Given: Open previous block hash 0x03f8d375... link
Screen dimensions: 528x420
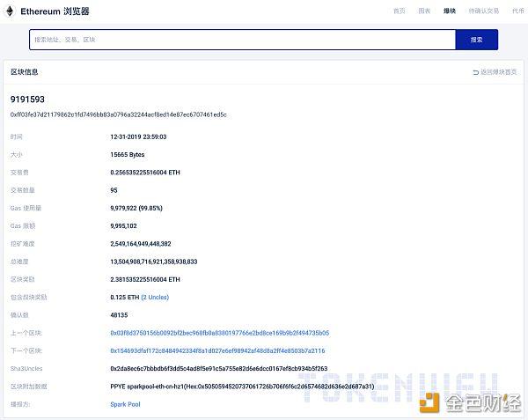Looking at the screenshot, I should coord(220,333).
